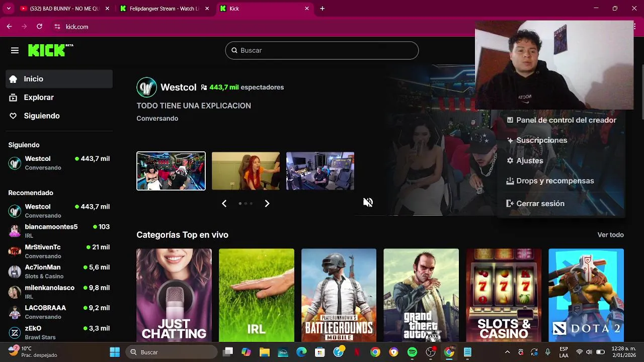Open LACOBRAAA channel in sidebar
644x362 pixels.
(x=59, y=312)
